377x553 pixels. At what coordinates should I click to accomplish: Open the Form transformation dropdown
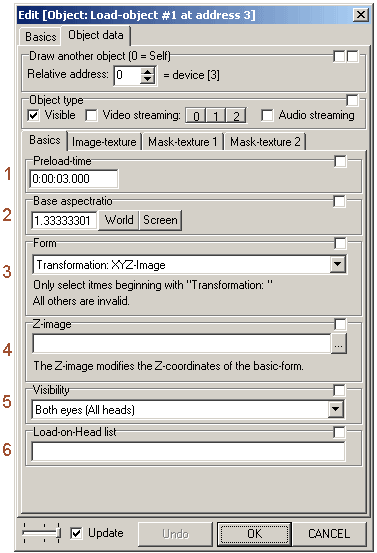tap(338, 264)
